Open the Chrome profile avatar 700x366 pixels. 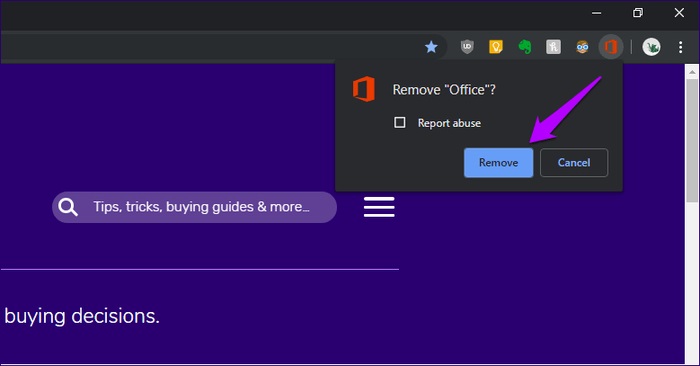click(x=651, y=46)
